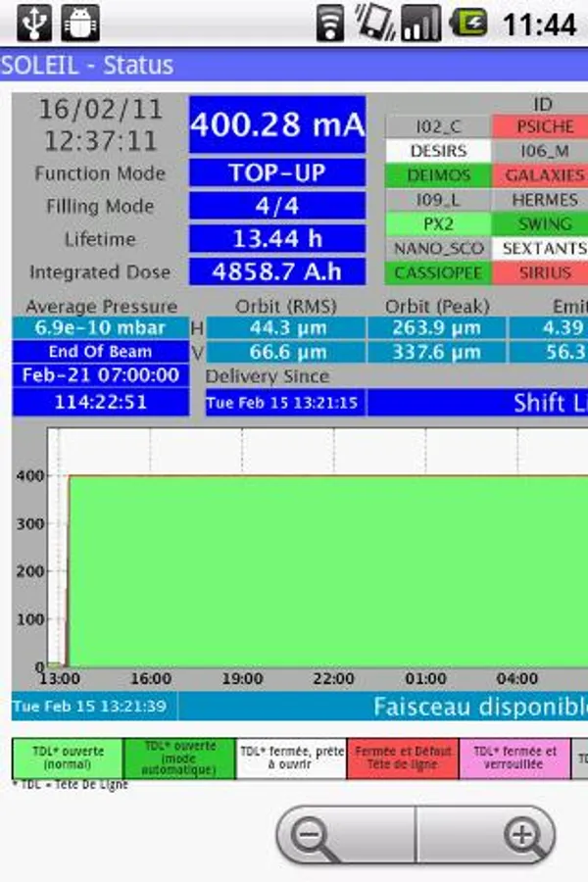This screenshot has width=588, height=882.
Task: Click the TDL ouverte mode automatique legend
Action: 179,759
